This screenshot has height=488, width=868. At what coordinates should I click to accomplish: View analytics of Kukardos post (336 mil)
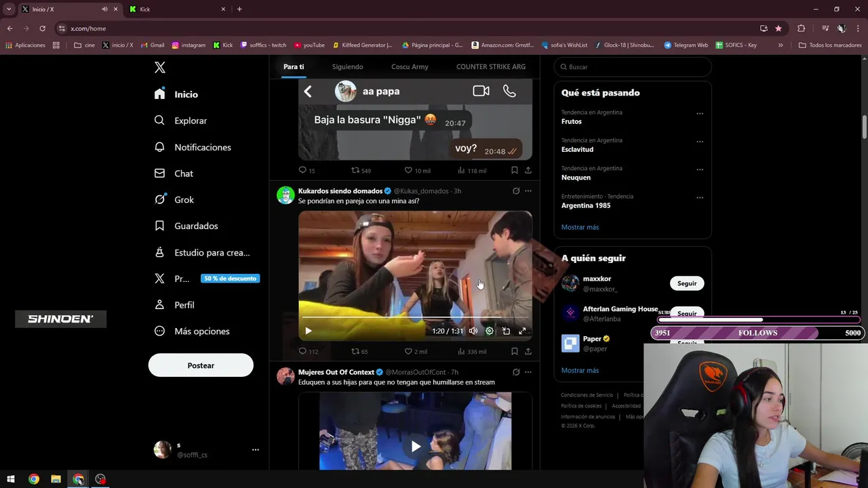tap(472, 351)
